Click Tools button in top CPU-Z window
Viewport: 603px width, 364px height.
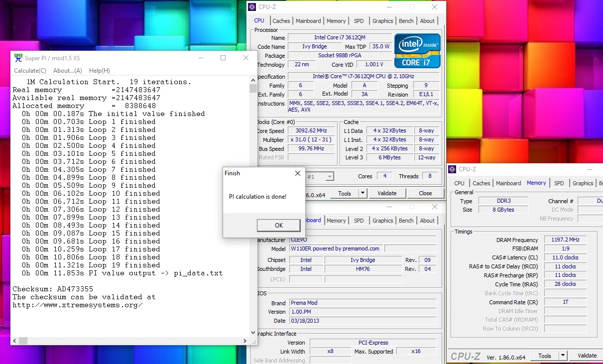coord(345,193)
